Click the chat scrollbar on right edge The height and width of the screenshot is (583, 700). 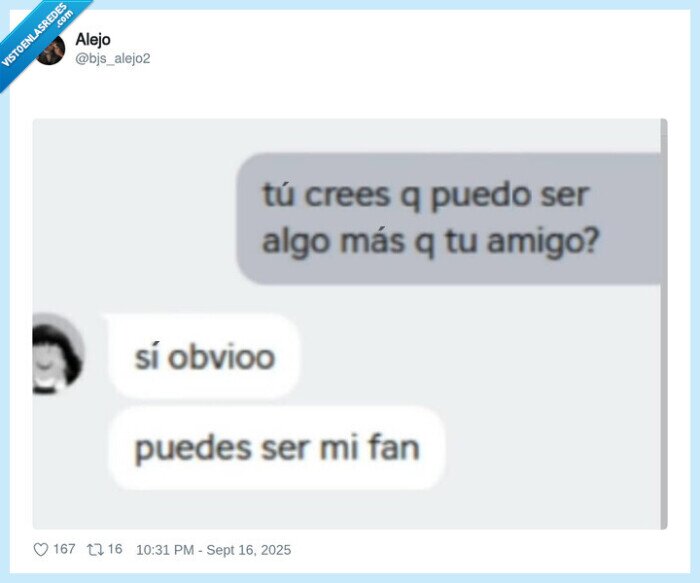(664, 324)
